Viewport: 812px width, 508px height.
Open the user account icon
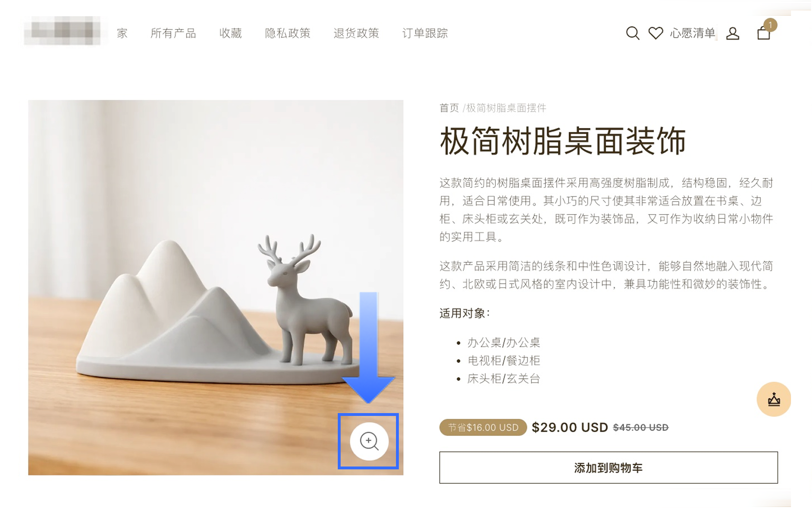click(733, 33)
